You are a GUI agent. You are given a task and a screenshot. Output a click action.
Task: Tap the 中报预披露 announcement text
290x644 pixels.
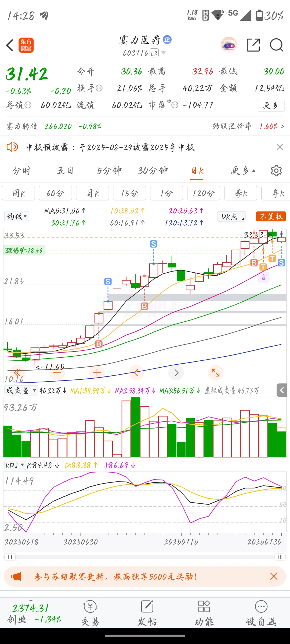pos(110,147)
